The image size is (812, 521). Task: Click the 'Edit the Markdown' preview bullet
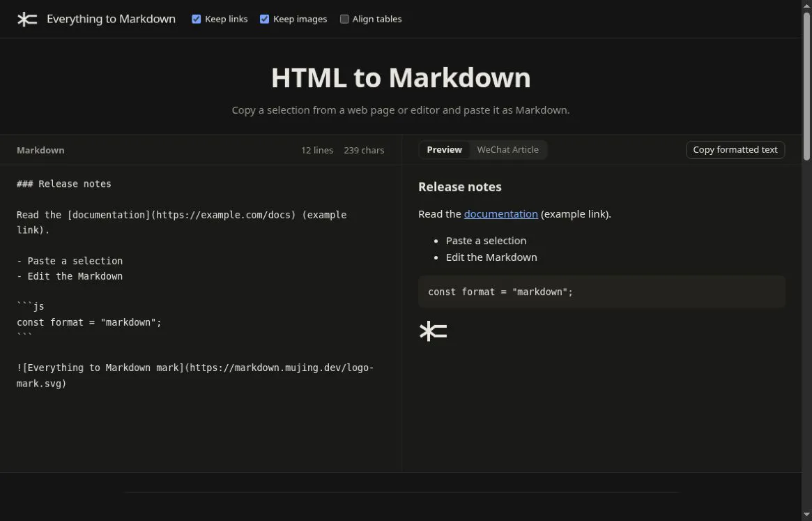[491, 257]
